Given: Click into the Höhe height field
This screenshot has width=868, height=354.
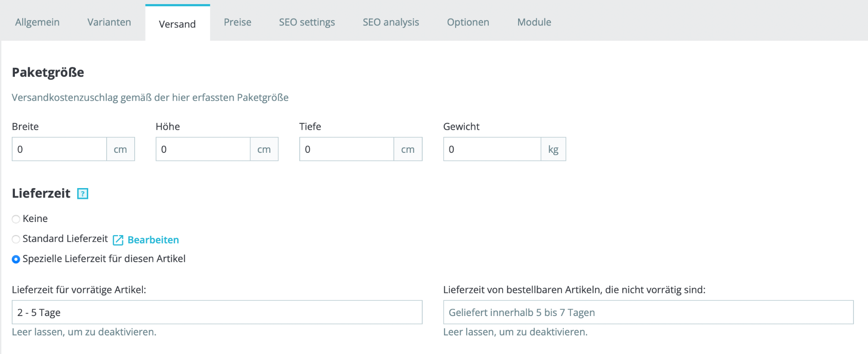Looking at the screenshot, I should (x=203, y=149).
